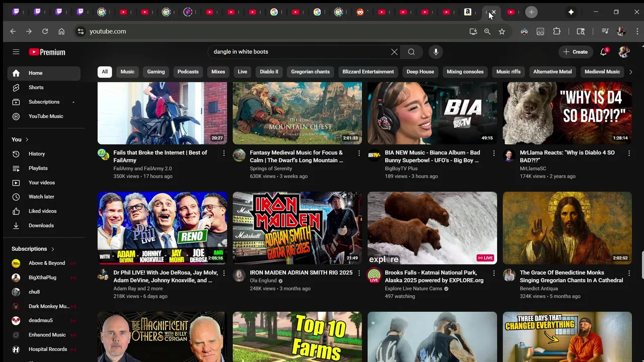
Task: Open History in the sidebar
Action: tap(44, 154)
